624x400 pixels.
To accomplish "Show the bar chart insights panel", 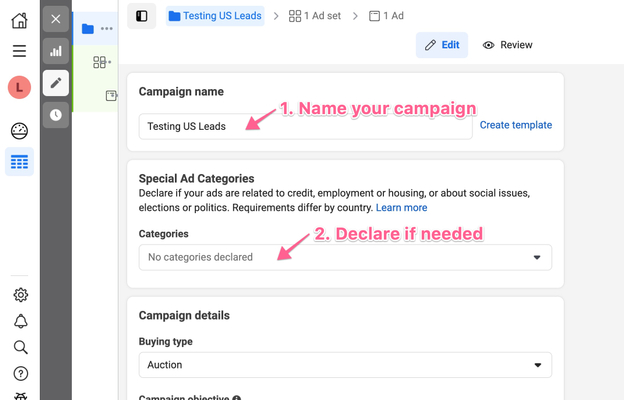I will click(x=56, y=51).
